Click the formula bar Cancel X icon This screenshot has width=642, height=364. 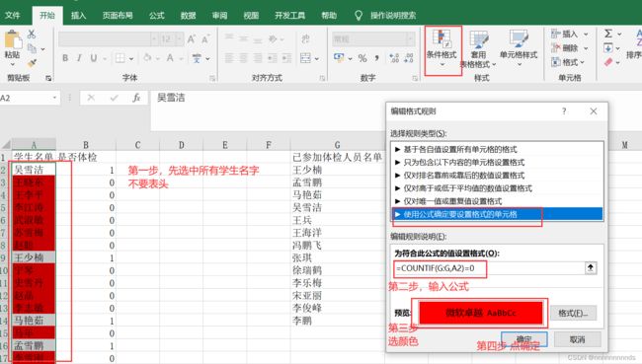coord(91,98)
